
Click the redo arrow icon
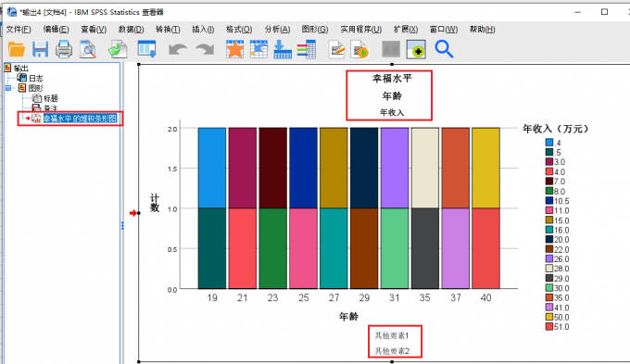click(x=205, y=49)
